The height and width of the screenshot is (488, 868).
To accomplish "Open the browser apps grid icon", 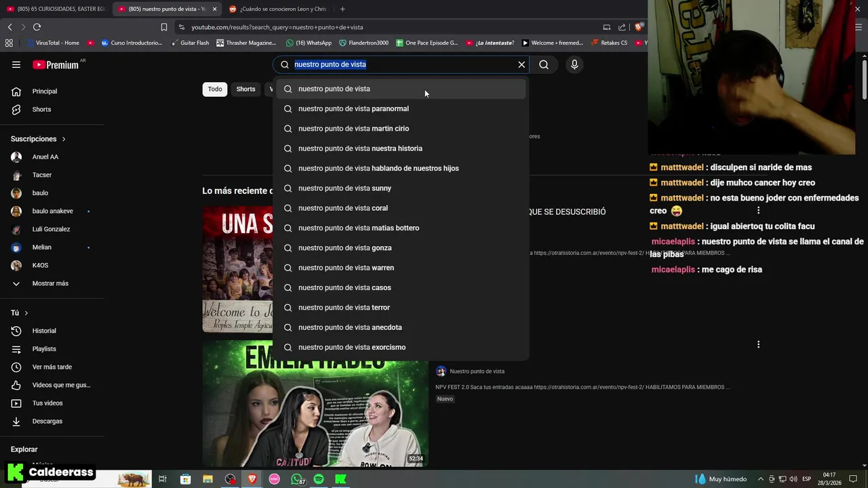I will [9, 43].
